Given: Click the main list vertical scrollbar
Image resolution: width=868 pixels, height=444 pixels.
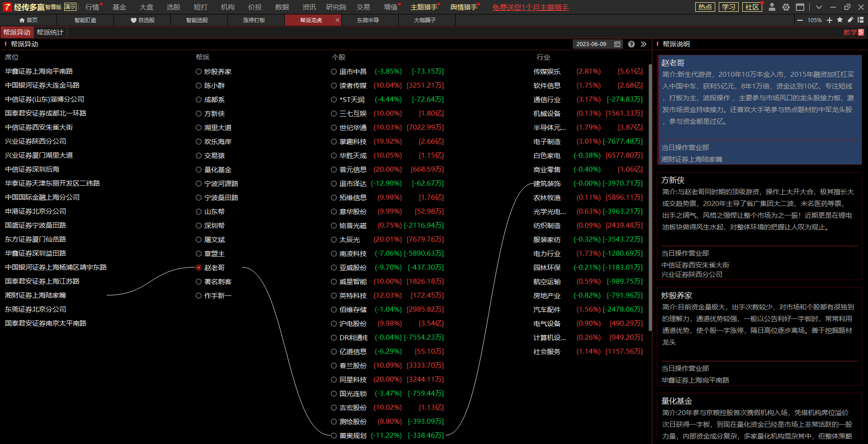Looking at the screenshot, I should pyautogui.click(x=650, y=199).
